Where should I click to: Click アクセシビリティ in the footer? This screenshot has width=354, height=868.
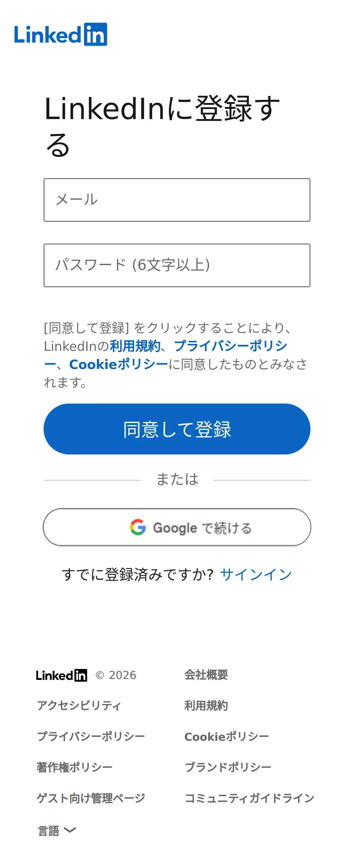(79, 706)
